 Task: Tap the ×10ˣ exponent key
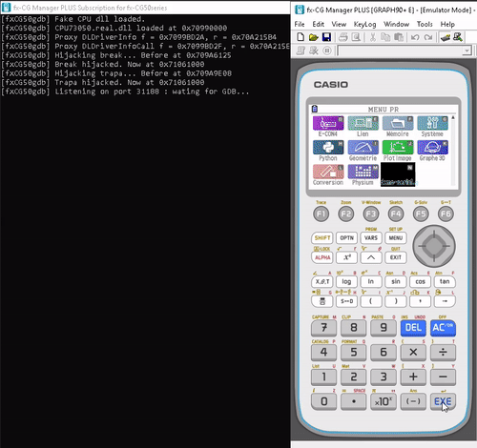(x=384, y=401)
